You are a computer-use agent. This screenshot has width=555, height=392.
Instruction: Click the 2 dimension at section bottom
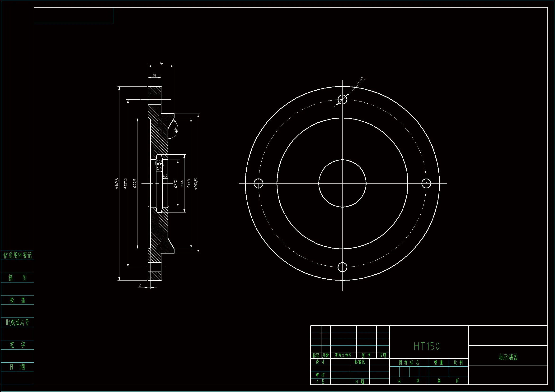140,285
